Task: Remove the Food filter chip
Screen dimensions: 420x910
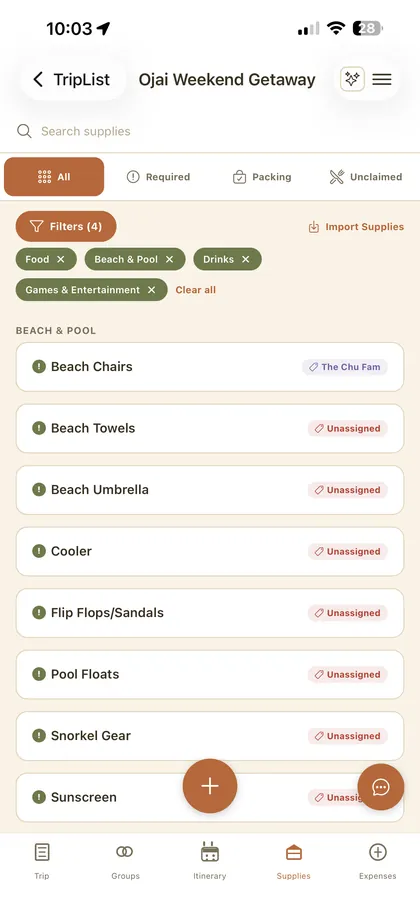Action: pyautogui.click(x=61, y=259)
